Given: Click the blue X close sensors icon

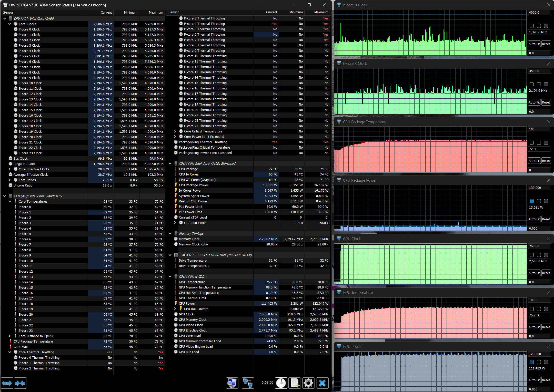Looking at the screenshot, I should click(322, 383).
